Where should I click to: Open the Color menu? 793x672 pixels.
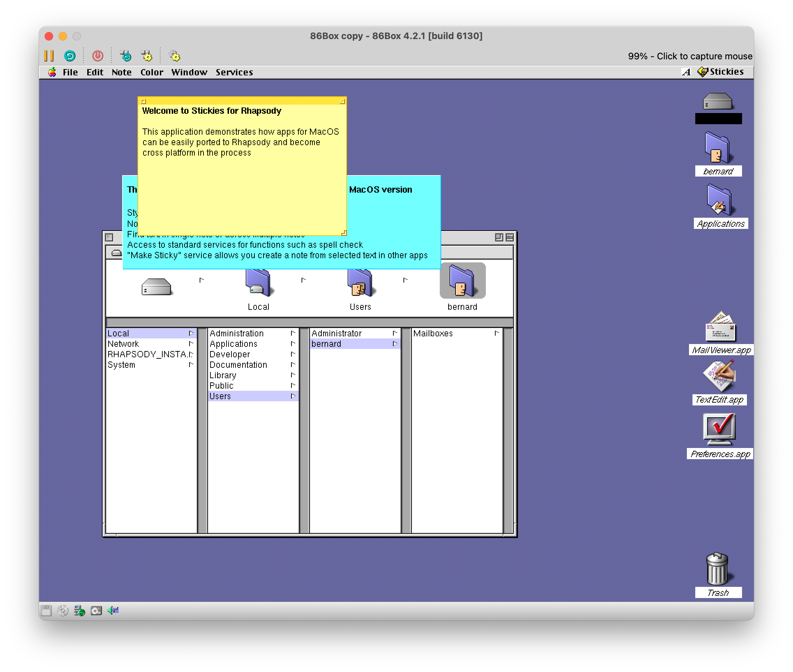click(152, 72)
